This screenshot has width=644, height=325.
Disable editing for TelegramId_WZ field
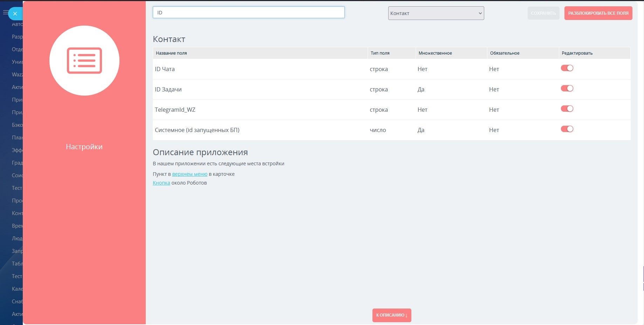pos(567,109)
